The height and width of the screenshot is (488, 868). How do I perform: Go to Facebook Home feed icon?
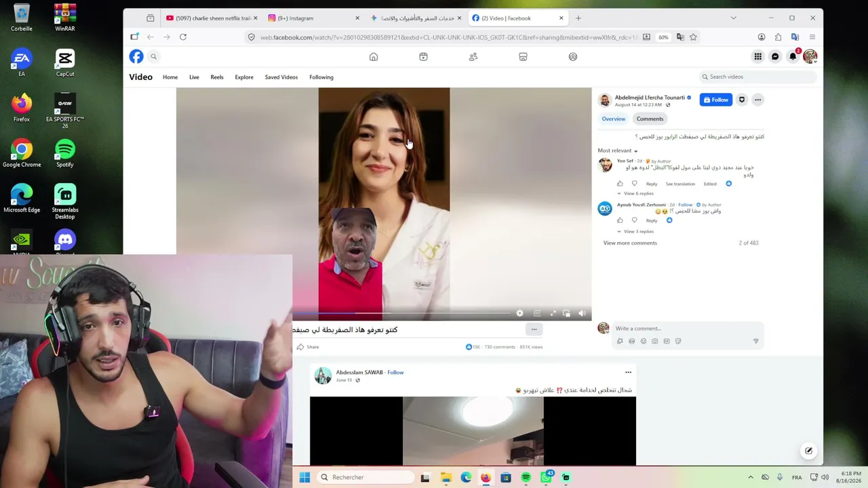374,57
